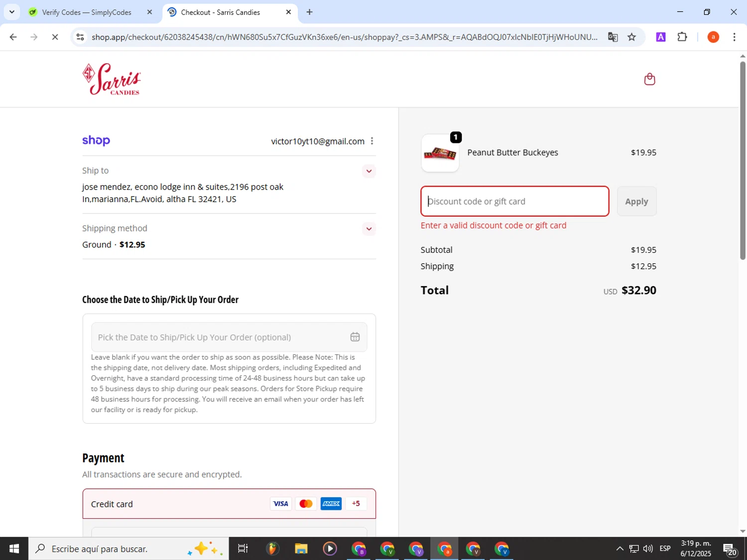Bookmark this page with the star

(x=631, y=37)
